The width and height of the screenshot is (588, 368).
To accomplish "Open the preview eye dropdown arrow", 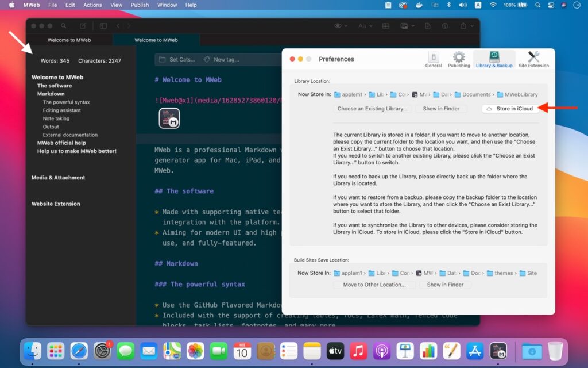I will [x=346, y=25].
